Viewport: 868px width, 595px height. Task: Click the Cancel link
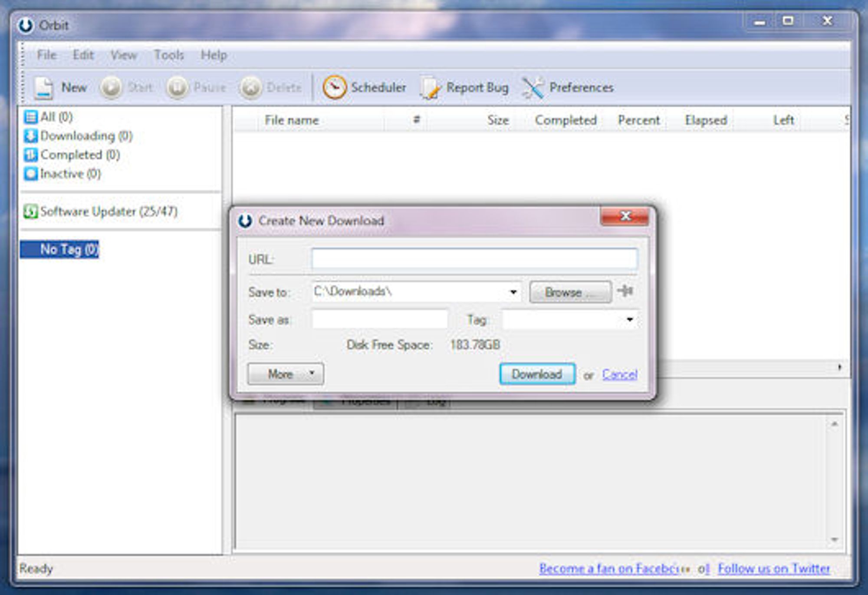tap(620, 374)
